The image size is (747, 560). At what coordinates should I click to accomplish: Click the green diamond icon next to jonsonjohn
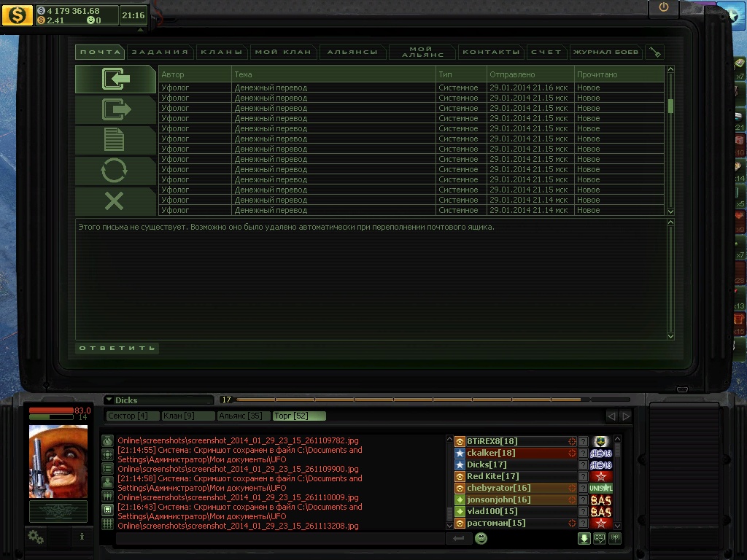point(460,499)
